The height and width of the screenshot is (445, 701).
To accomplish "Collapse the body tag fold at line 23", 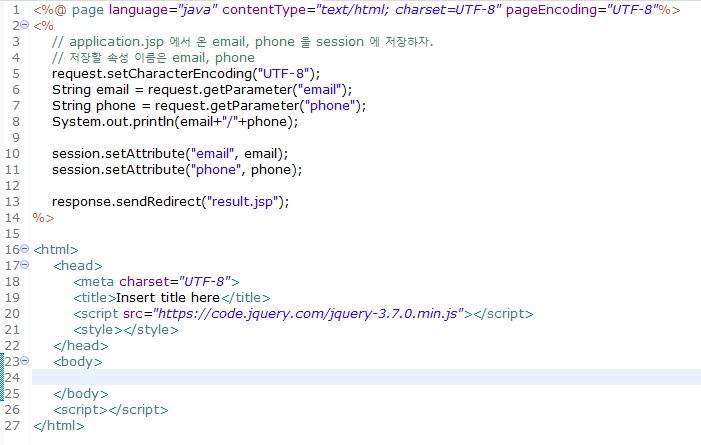I will point(25,361).
